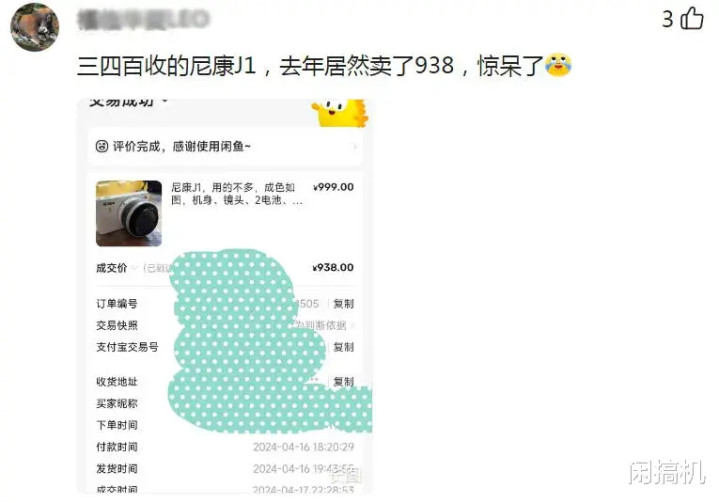Click the smiley icon beside 评价完成
719x503 pixels.
point(101,146)
